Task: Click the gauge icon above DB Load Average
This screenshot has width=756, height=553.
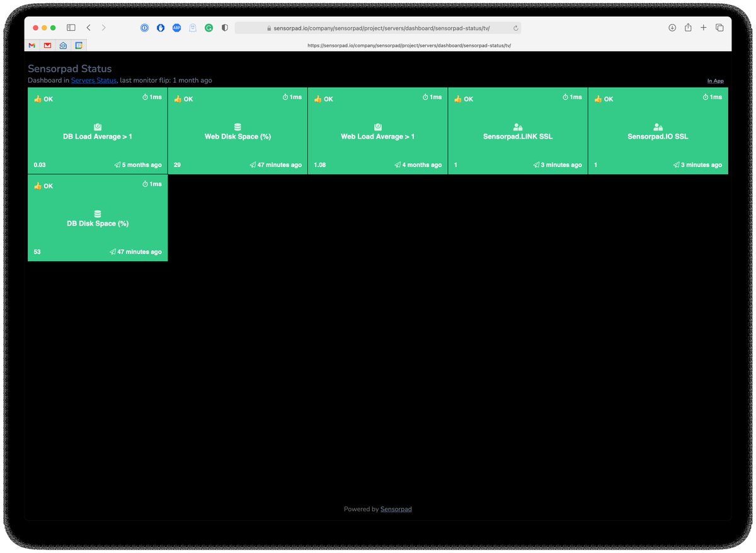Action: pos(98,127)
